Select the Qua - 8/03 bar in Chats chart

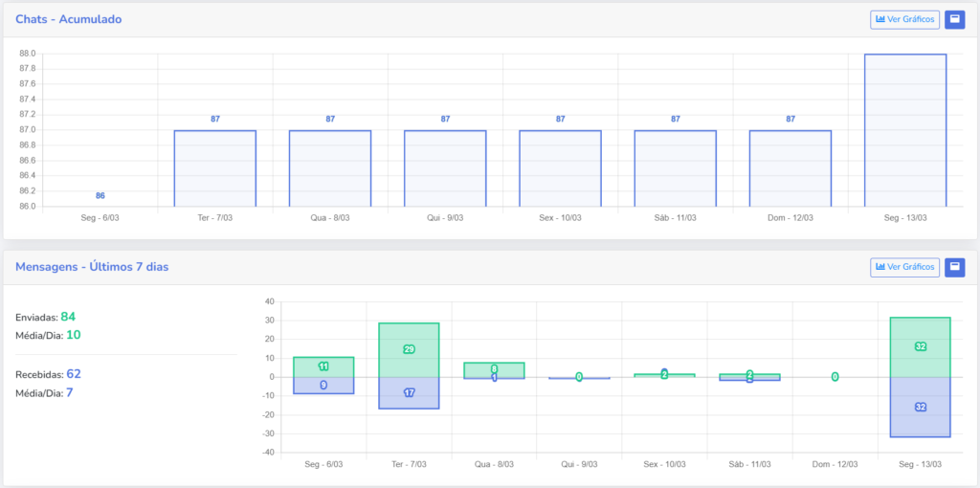point(330,168)
